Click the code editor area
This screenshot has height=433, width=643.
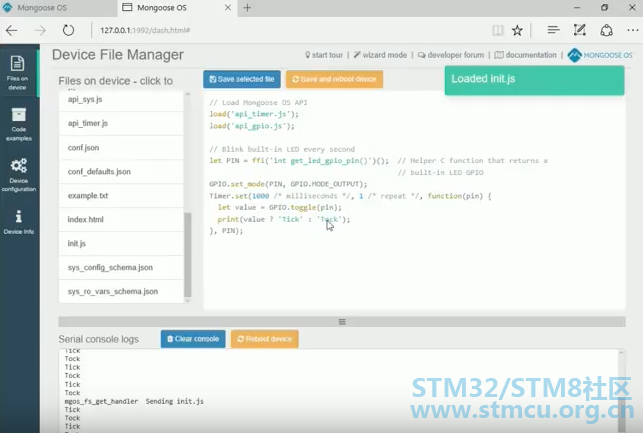coord(414,201)
